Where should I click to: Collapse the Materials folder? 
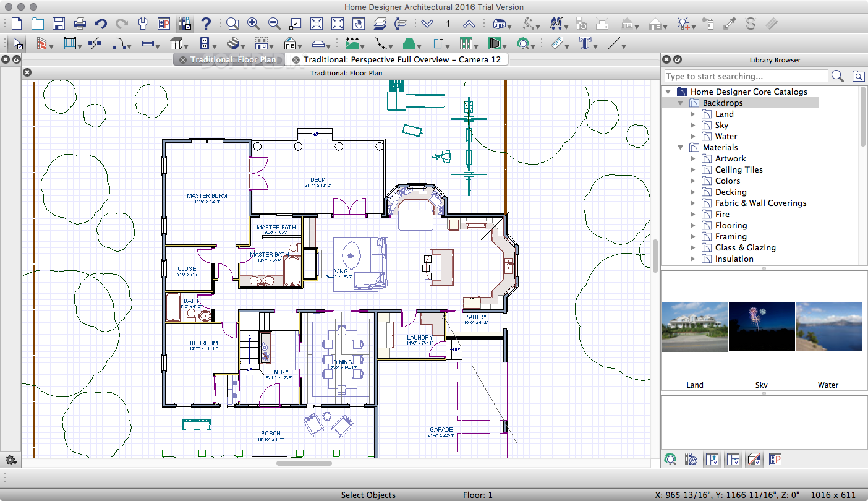click(x=680, y=147)
